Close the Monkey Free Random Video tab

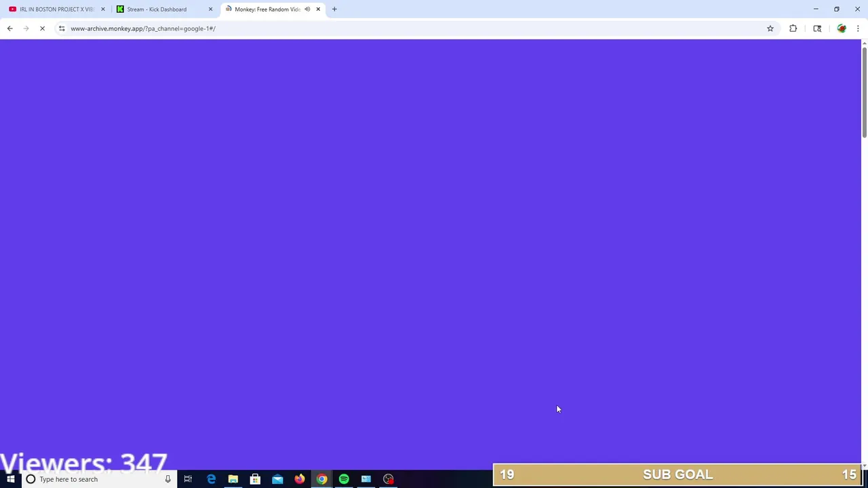(318, 9)
